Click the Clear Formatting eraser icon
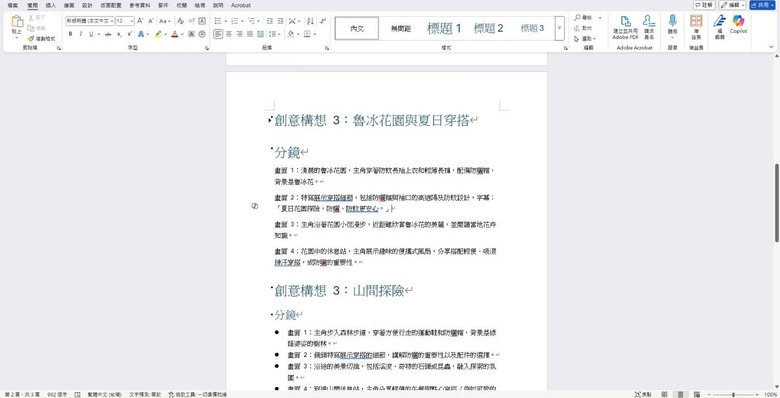This screenshot has height=398, width=780. (181, 21)
